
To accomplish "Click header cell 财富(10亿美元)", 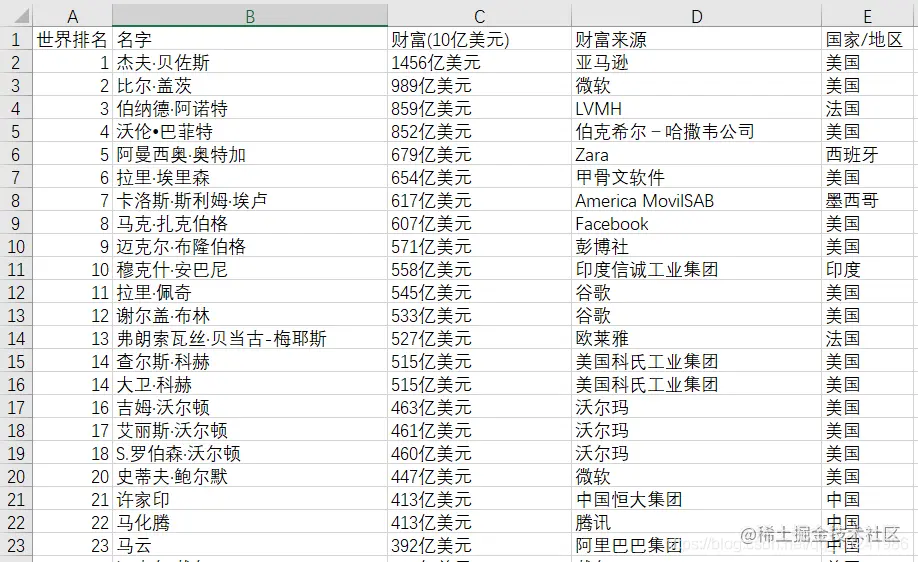I will (x=479, y=39).
